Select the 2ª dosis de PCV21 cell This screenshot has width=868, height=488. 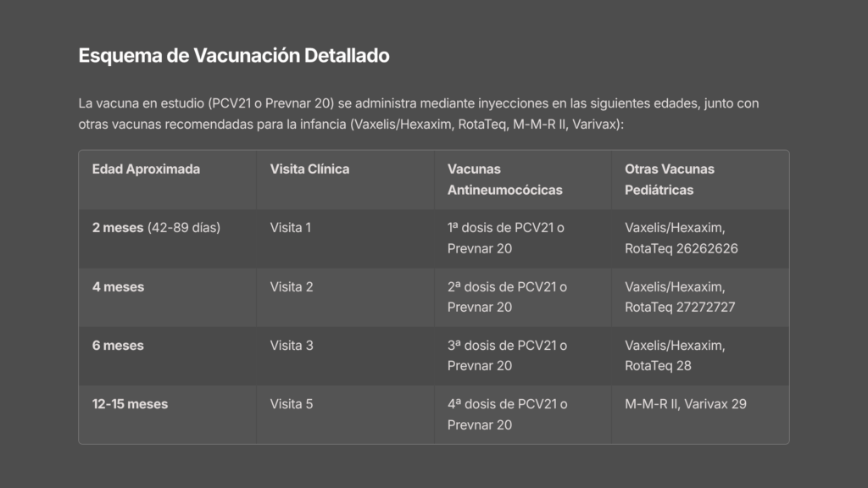pyautogui.click(x=507, y=297)
